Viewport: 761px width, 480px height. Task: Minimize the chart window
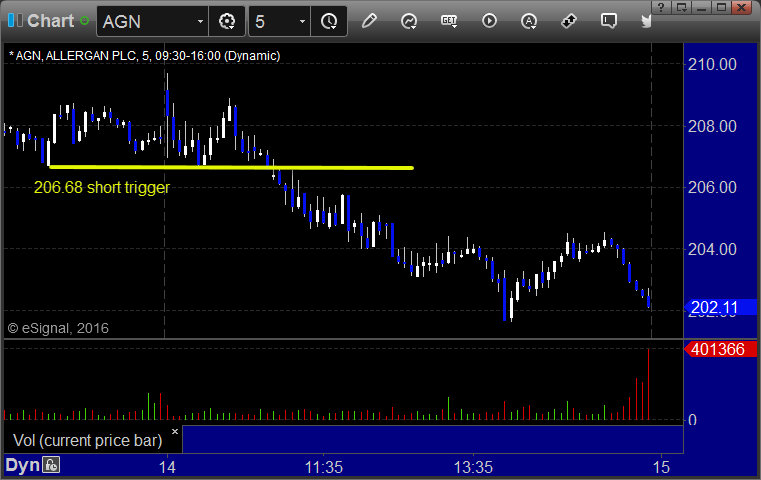(701, 7)
